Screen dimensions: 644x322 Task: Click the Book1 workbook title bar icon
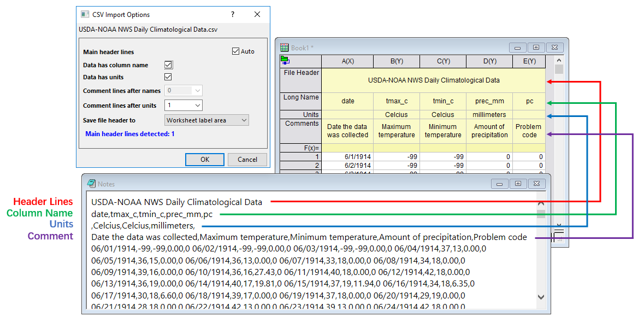click(283, 47)
